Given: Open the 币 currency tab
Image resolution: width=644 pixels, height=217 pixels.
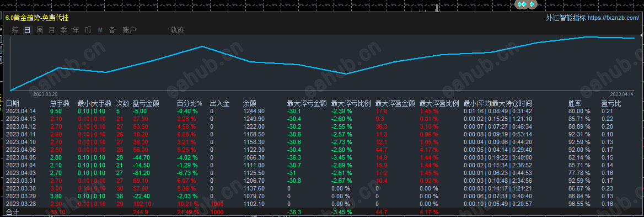Looking at the screenshot, I should point(88,30).
